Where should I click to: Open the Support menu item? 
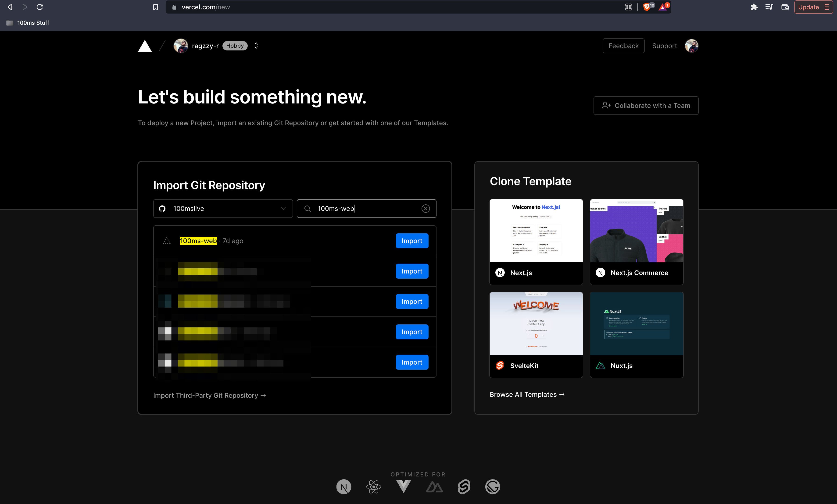point(664,46)
